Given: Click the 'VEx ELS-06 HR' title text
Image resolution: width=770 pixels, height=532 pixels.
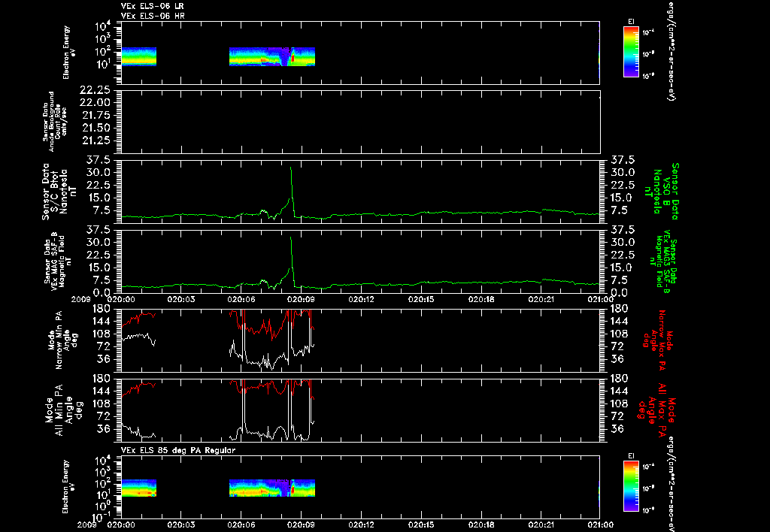Looking at the screenshot, I should (x=153, y=16).
